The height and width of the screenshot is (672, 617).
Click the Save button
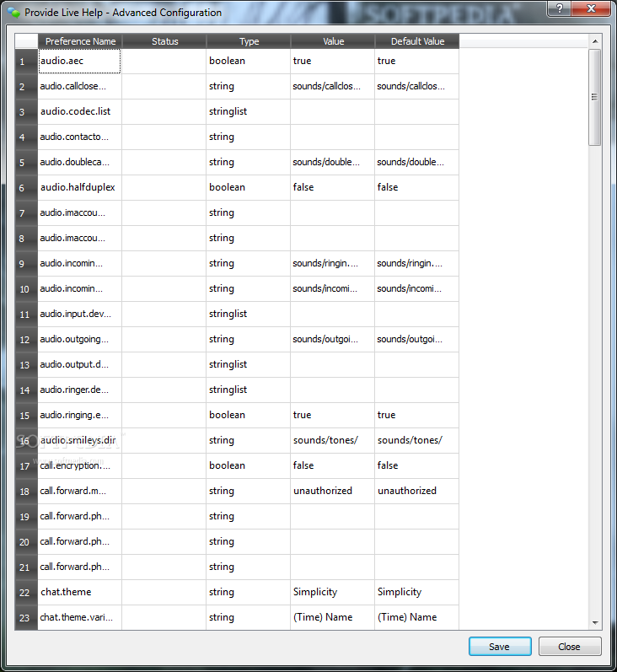click(500, 647)
